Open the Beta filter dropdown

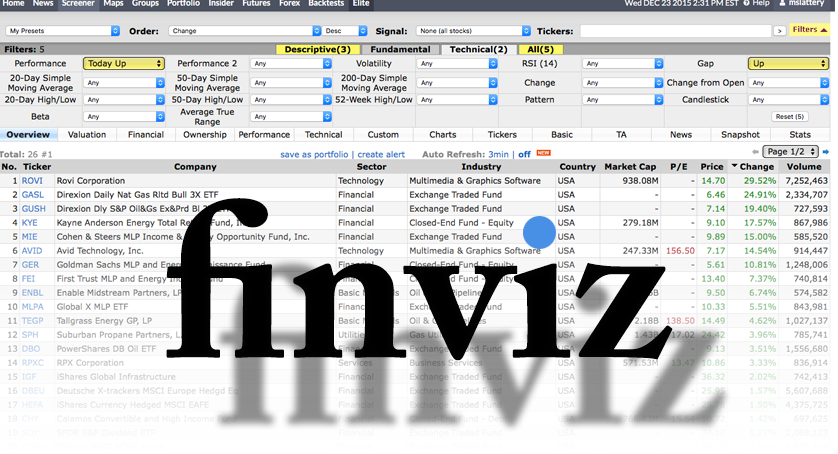(123, 117)
